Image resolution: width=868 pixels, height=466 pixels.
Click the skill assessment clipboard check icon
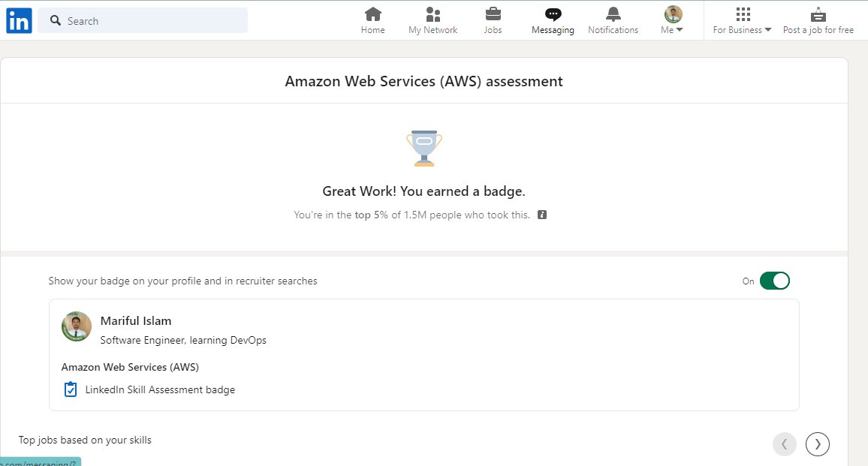tap(71, 389)
